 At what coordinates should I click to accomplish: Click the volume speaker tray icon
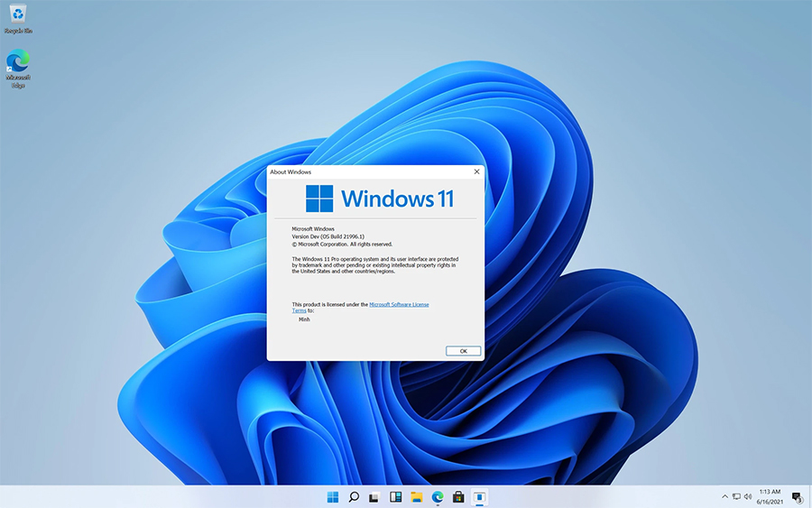point(749,497)
